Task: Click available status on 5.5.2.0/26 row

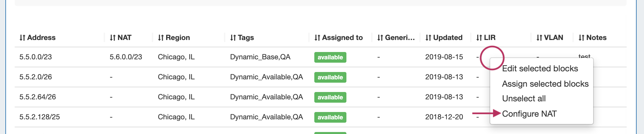Action: [x=330, y=77]
